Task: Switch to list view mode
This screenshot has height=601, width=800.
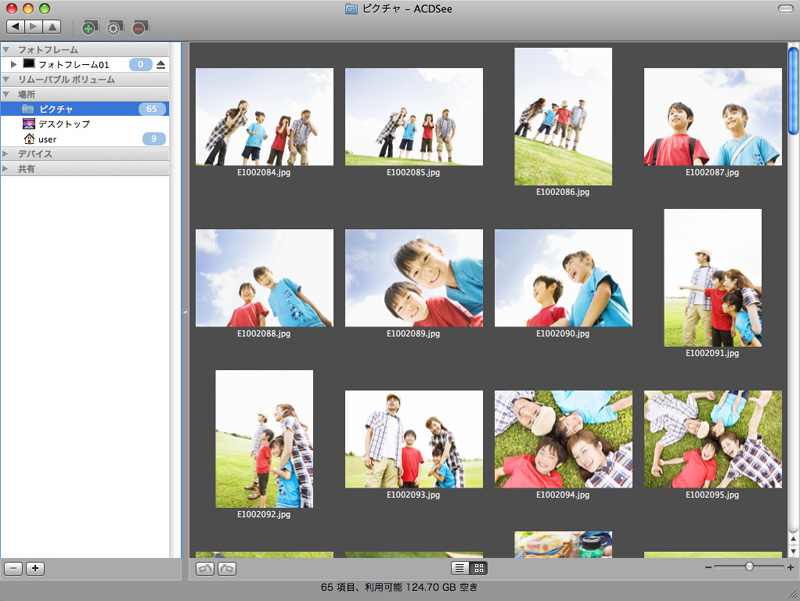Action: (460, 568)
